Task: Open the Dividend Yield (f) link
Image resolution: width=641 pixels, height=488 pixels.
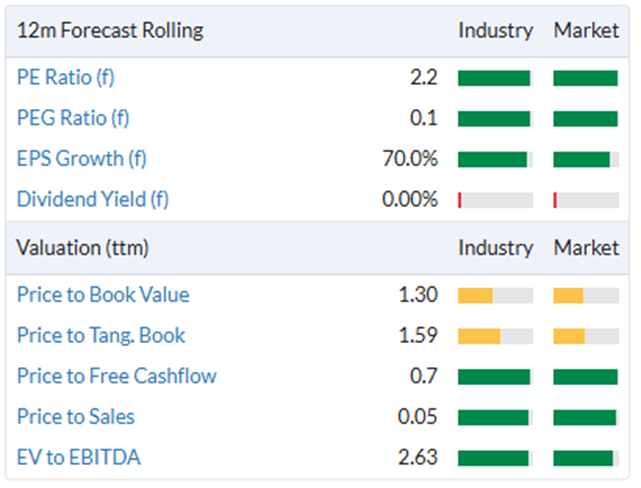Action: (x=92, y=199)
